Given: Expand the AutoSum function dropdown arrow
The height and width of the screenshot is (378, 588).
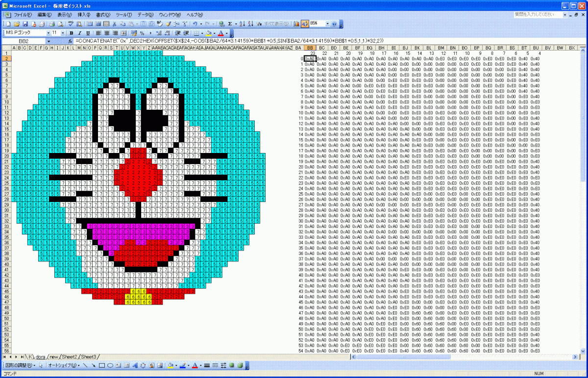Looking at the screenshot, I should tap(236, 23).
